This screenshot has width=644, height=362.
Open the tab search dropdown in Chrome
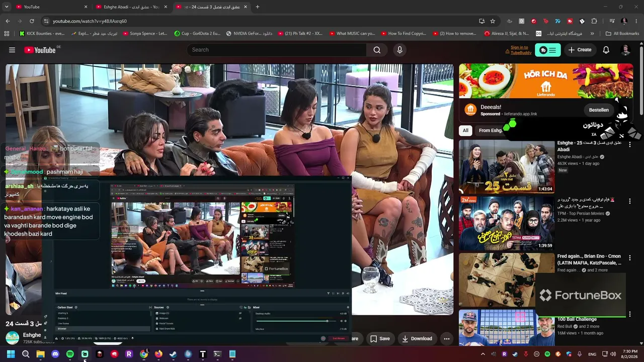tap(7, 7)
